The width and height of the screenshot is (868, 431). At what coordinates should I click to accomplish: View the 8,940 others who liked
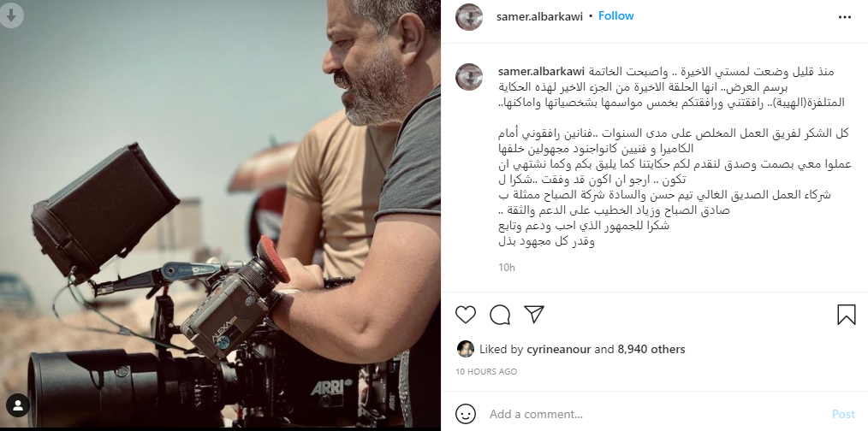point(651,349)
